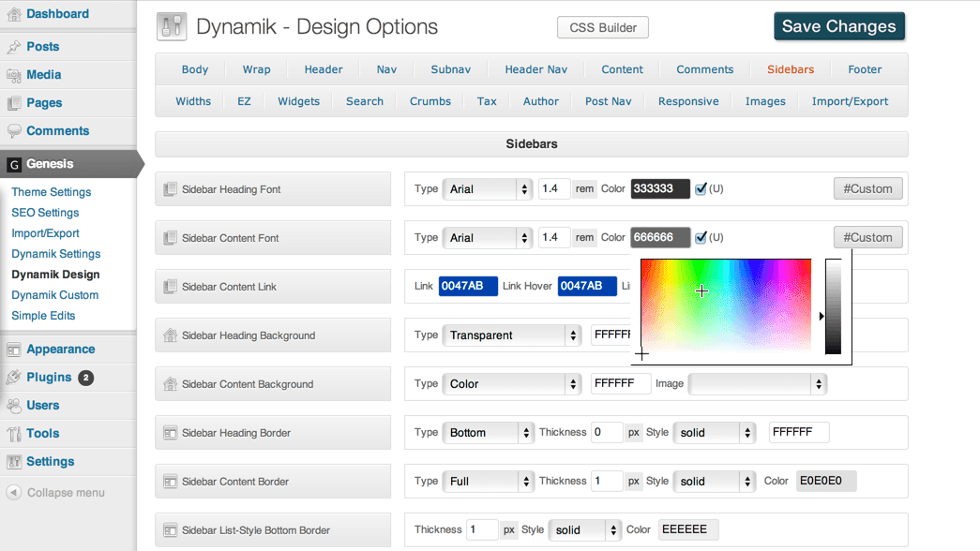Open the Responsive tab

(688, 101)
